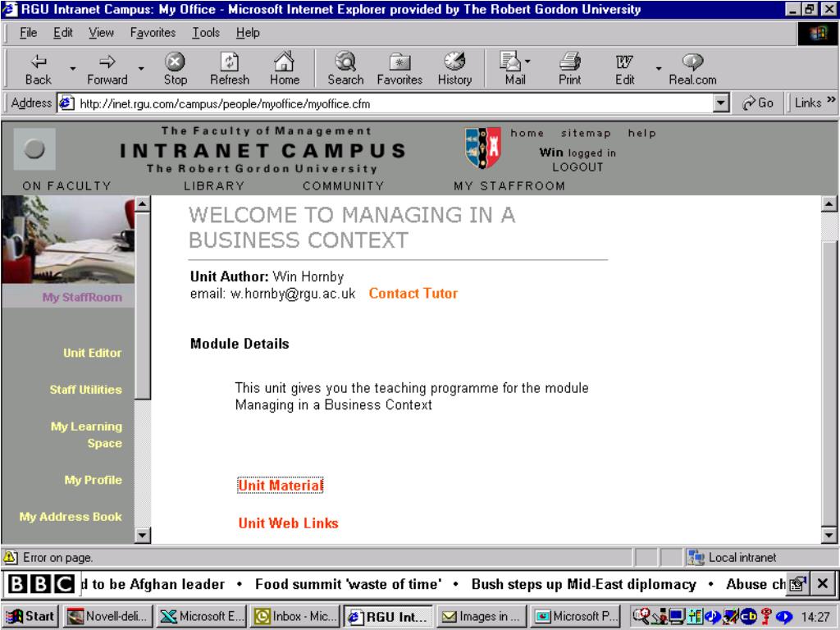Click main page scrollbar up arrow
This screenshot has height=630, width=840.
[x=829, y=204]
